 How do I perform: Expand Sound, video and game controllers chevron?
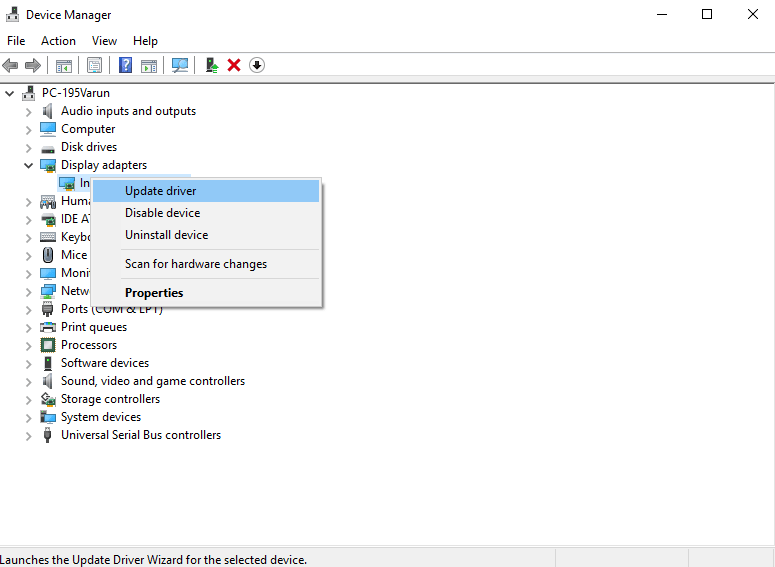(x=29, y=382)
